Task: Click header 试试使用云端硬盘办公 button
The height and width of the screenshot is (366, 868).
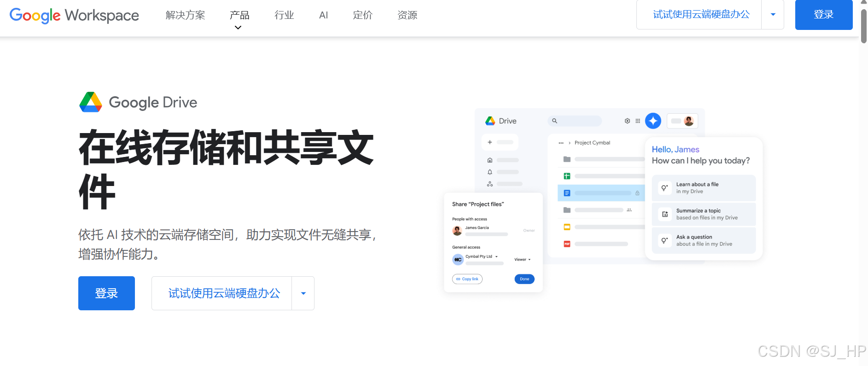Action: pyautogui.click(x=699, y=15)
